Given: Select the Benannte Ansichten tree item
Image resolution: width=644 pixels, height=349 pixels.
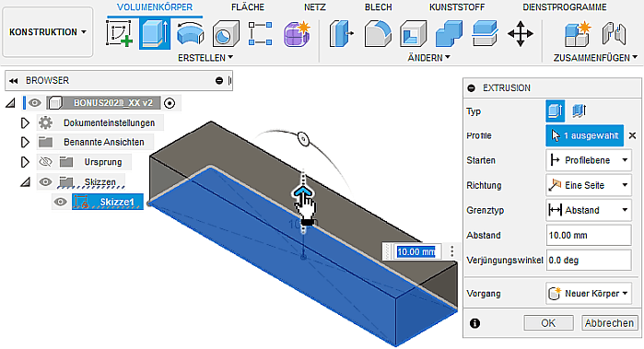Looking at the screenshot, I should (x=103, y=142).
